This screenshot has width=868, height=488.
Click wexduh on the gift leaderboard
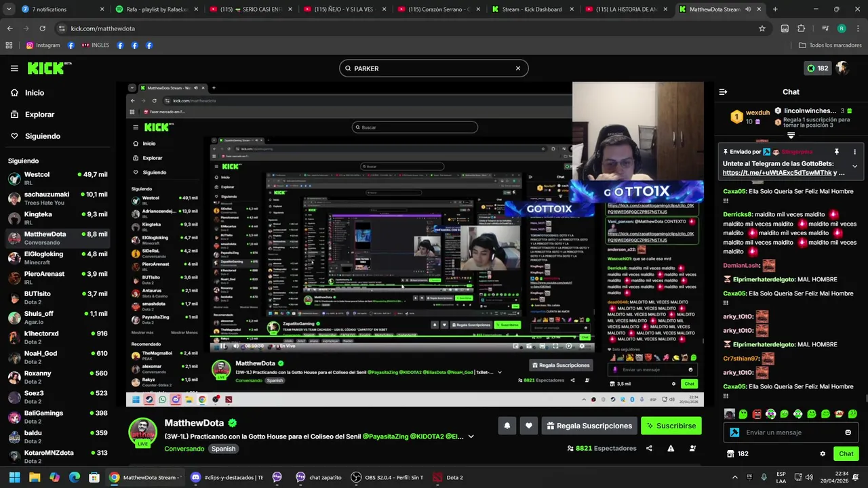coord(757,113)
